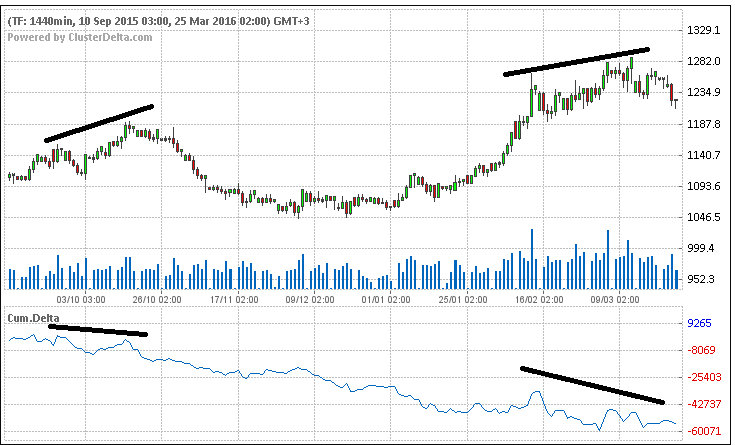This screenshot has height=445, width=735.
Task: Click the timeframe header text '(TF: 1440min...'
Action: pyautogui.click(x=159, y=22)
